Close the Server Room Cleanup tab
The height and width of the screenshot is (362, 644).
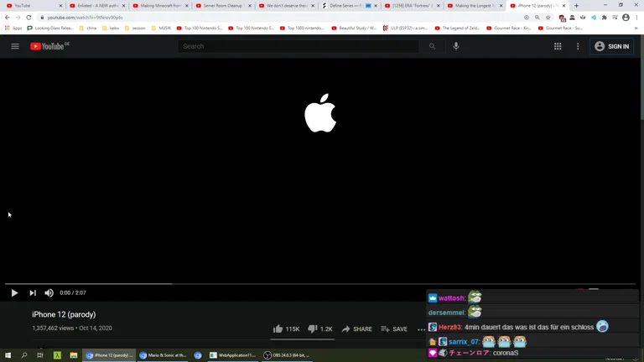pyautogui.click(x=250, y=6)
